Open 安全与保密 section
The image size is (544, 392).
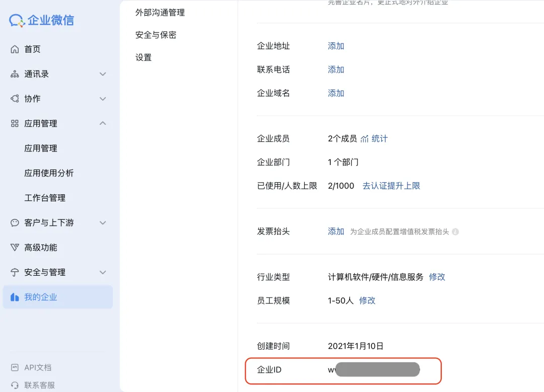pyautogui.click(x=156, y=35)
